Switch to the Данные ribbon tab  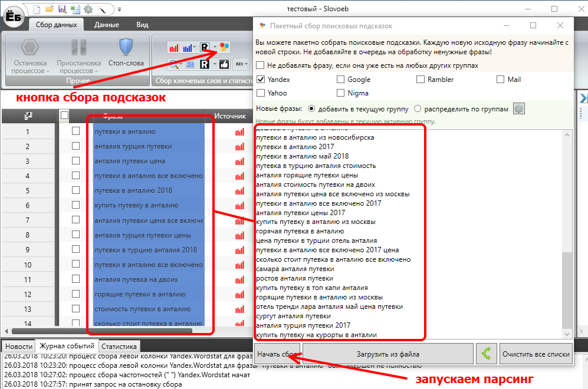point(107,25)
